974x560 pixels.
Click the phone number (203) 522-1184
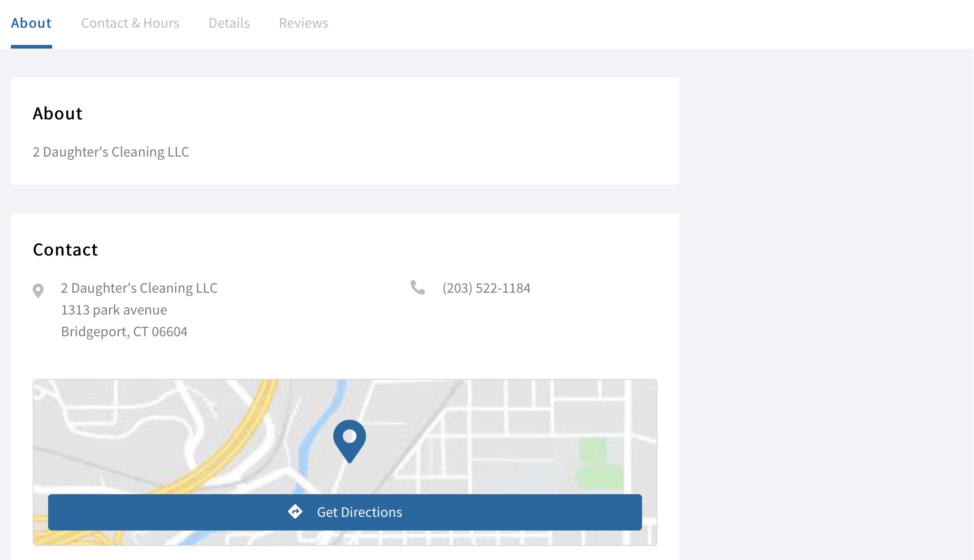tap(486, 288)
